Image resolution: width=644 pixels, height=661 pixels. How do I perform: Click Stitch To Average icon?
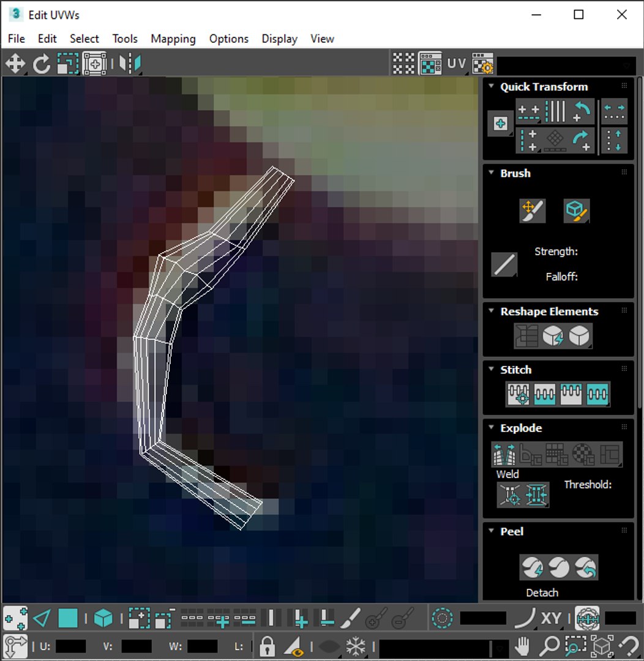(x=544, y=394)
